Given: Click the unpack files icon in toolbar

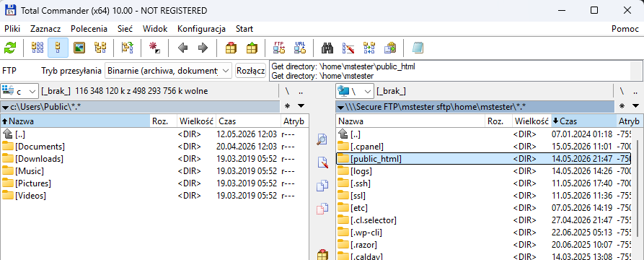Looking at the screenshot, I should pyautogui.click(x=252, y=48).
